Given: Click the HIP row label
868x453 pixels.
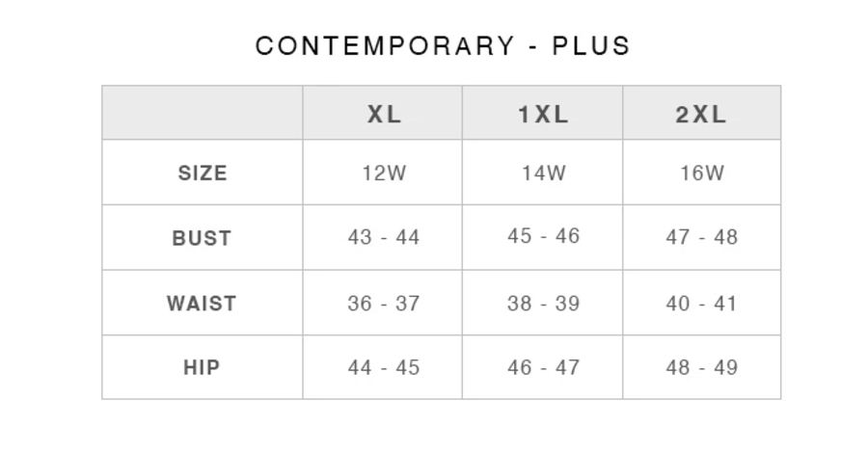Looking at the screenshot, I should [203, 367].
